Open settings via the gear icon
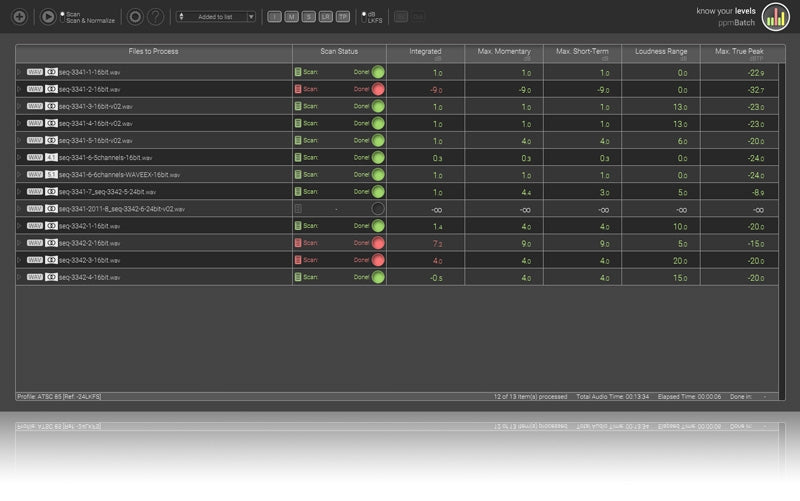 [135, 17]
